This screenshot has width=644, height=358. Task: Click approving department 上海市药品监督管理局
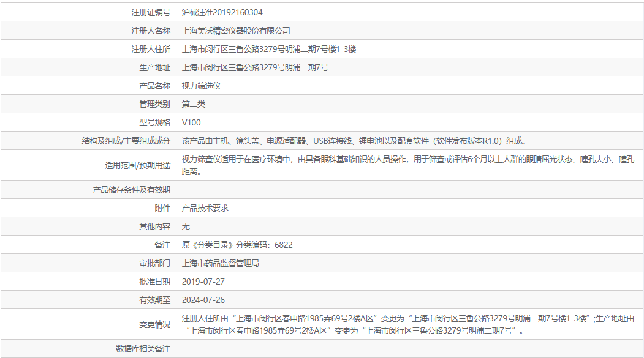[x=221, y=263]
